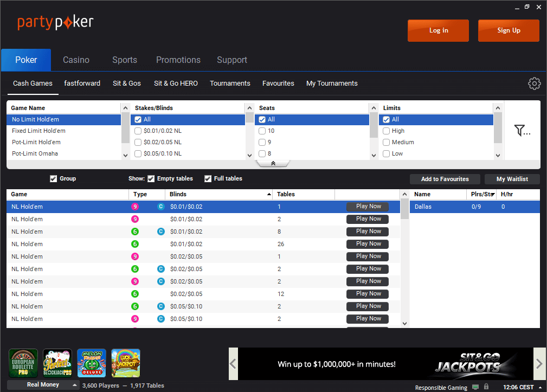The image size is (547, 392).
Task: Click the security padlock icon
Action: point(486,387)
